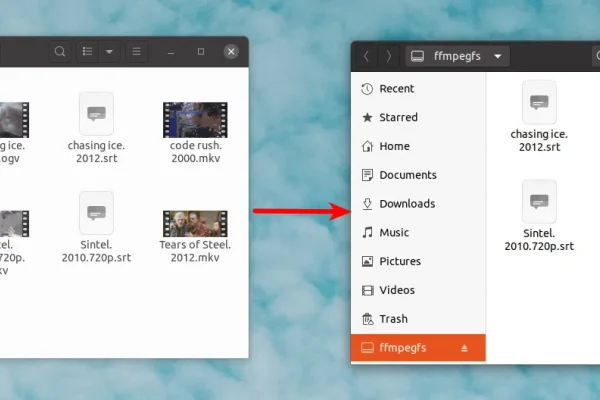Go back in the ffmpegfs window

[366, 56]
